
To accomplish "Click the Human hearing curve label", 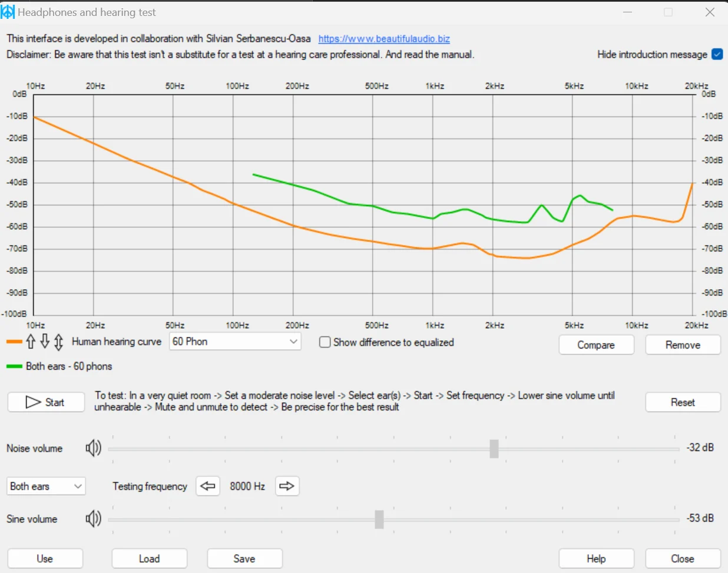I will [117, 342].
